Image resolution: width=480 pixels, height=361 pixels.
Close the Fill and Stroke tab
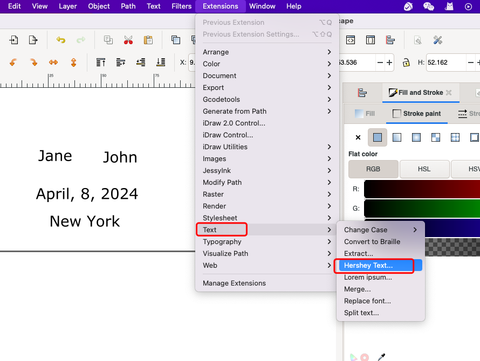[x=449, y=93]
